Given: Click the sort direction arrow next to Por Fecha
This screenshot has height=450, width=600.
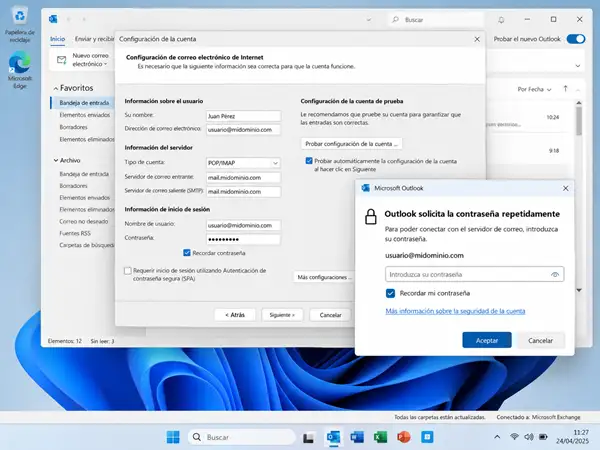Looking at the screenshot, I should point(566,89).
